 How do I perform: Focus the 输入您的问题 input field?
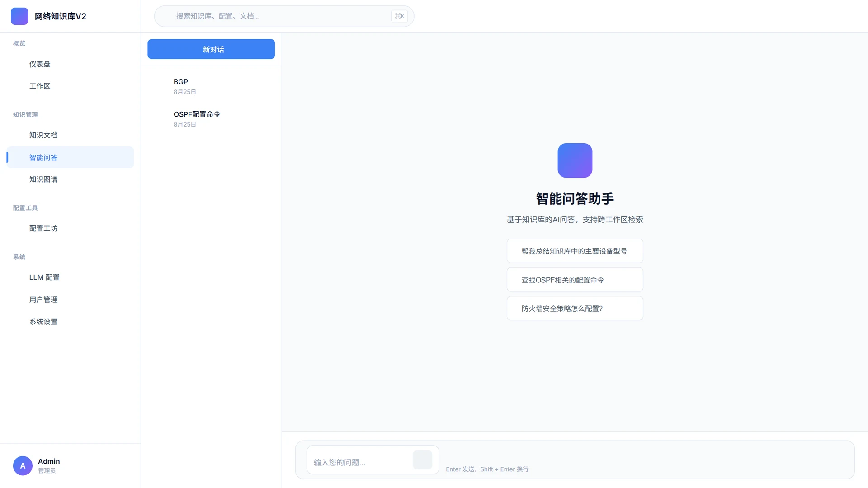[360, 462]
